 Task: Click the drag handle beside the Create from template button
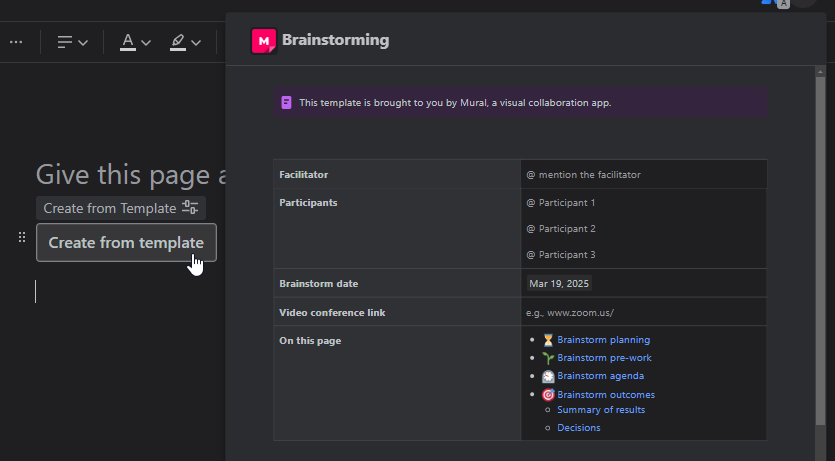pos(22,238)
